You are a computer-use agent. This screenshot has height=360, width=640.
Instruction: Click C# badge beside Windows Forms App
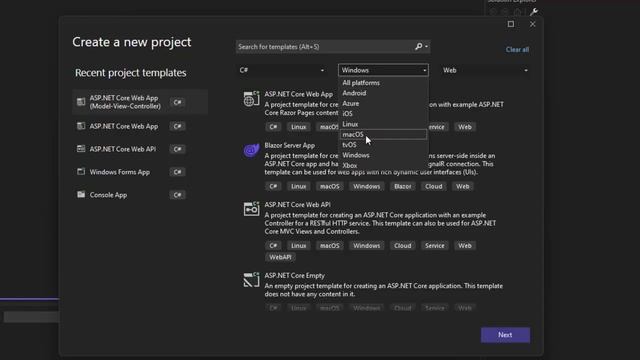pyautogui.click(x=177, y=172)
